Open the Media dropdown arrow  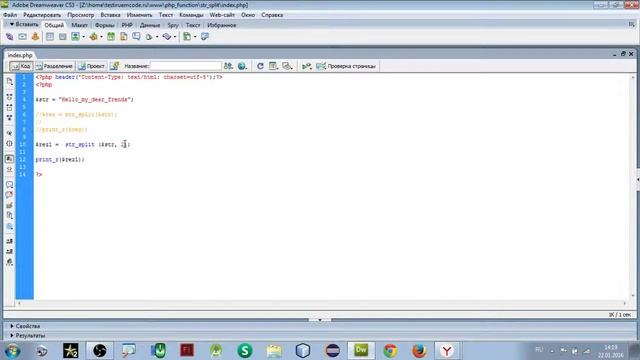(101, 37)
